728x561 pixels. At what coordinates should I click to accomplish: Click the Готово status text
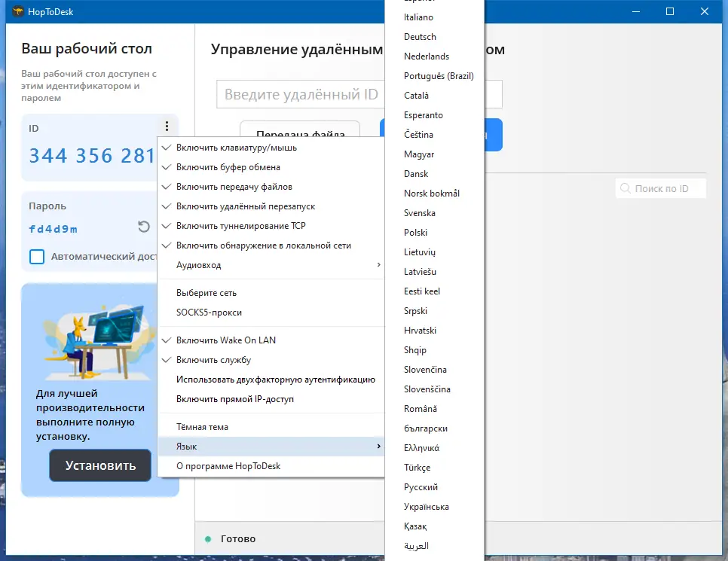pos(238,538)
